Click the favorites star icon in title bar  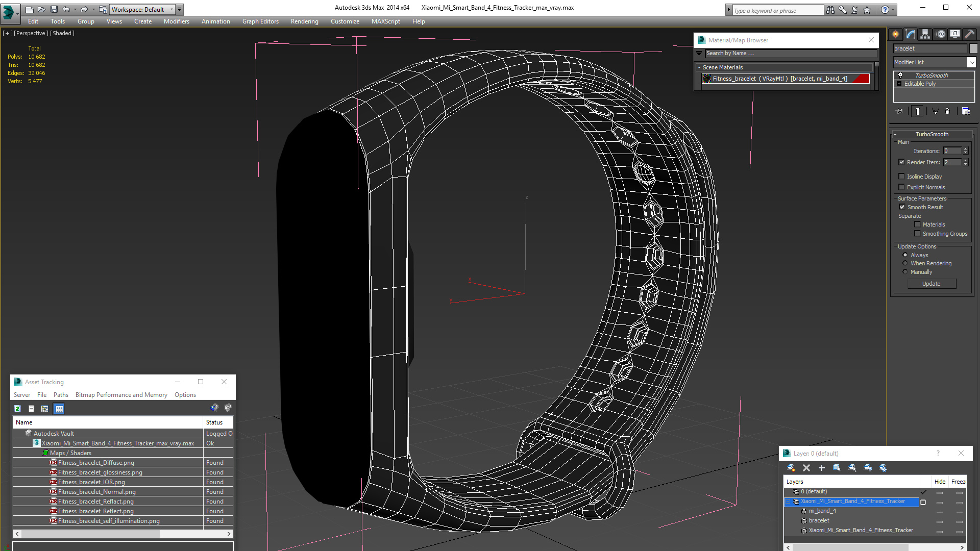(x=867, y=10)
